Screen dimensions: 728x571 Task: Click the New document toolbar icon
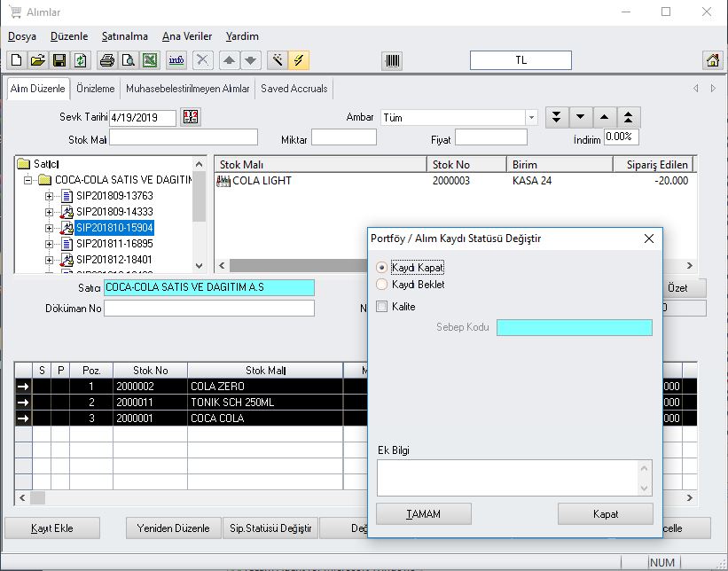(16, 60)
